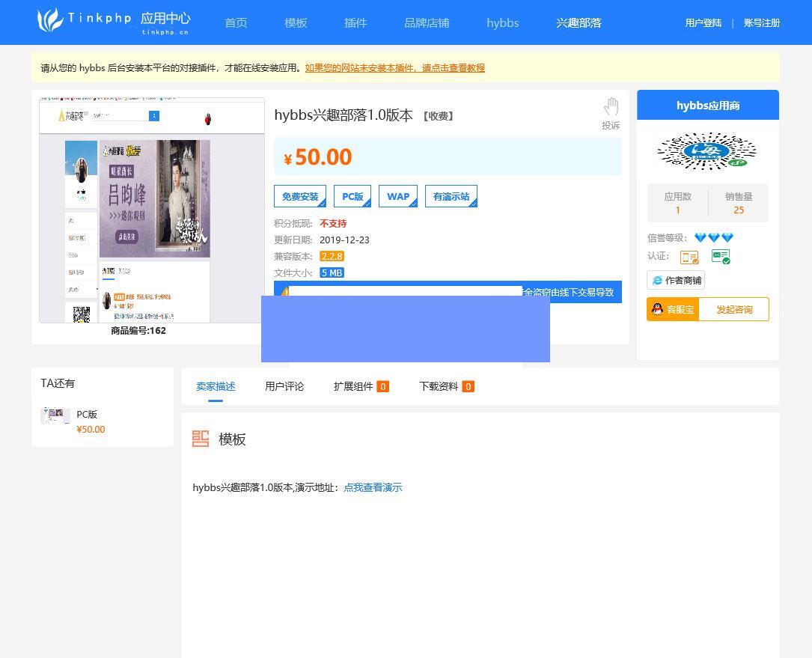
Task: Select the PC版 tag button
Action: pyautogui.click(x=352, y=196)
